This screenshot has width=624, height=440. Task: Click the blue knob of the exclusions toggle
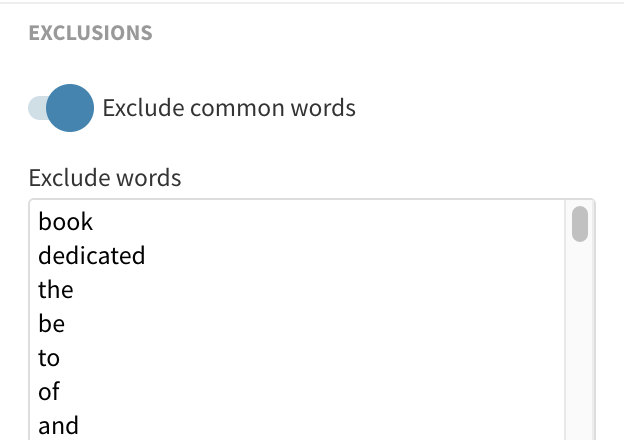pyautogui.click(x=70, y=108)
